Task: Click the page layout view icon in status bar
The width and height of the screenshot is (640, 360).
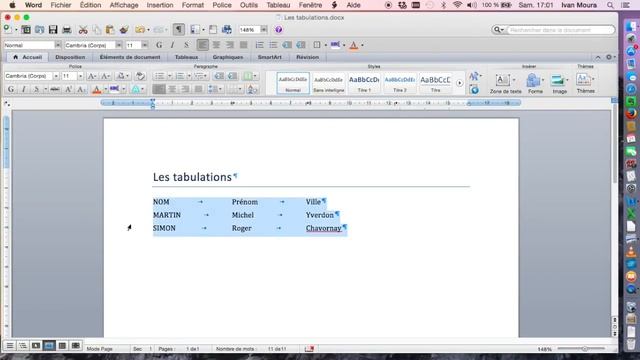Action: [x=49, y=345]
